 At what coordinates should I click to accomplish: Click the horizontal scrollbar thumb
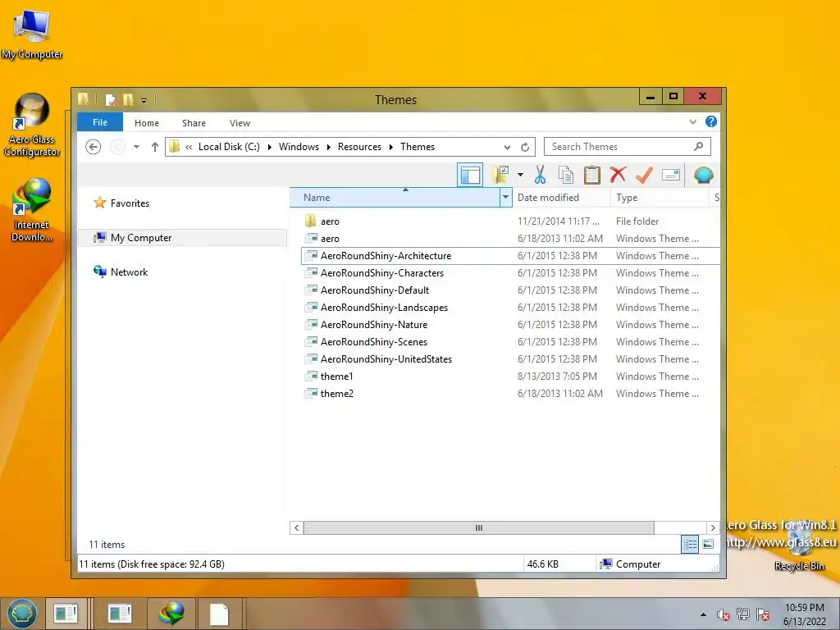click(478, 527)
